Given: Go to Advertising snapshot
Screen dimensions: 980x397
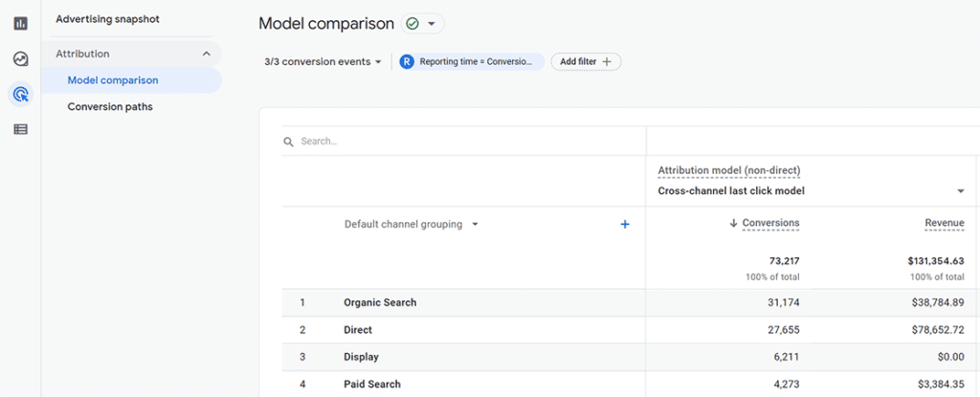Looking at the screenshot, I should click(107, 19).
